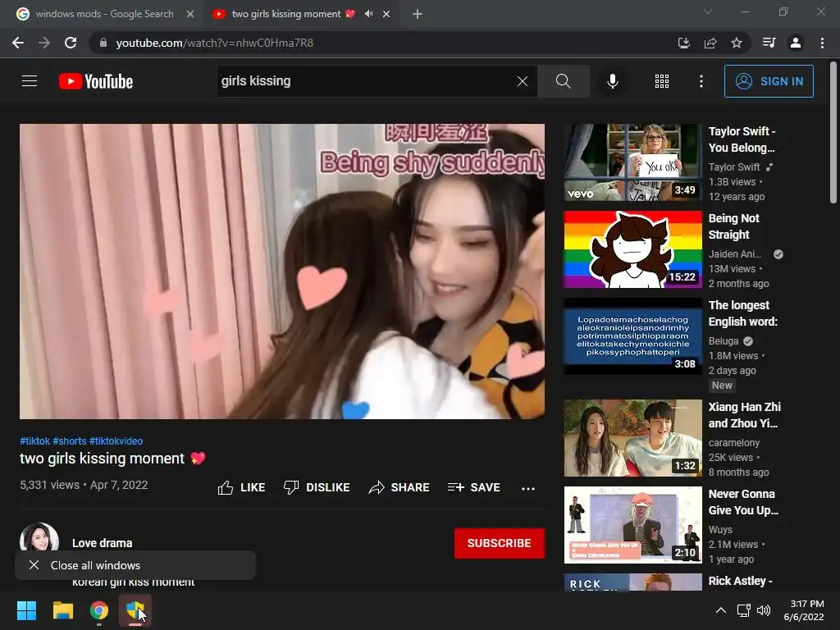
Task: Click the video player to pause
Action: click(x=282, y=272)
